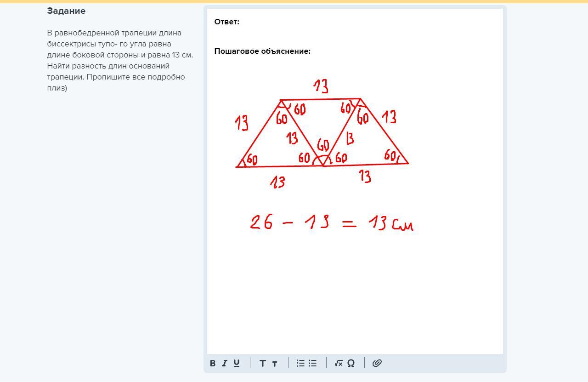Attach a file with the paperclip icon

377,363
